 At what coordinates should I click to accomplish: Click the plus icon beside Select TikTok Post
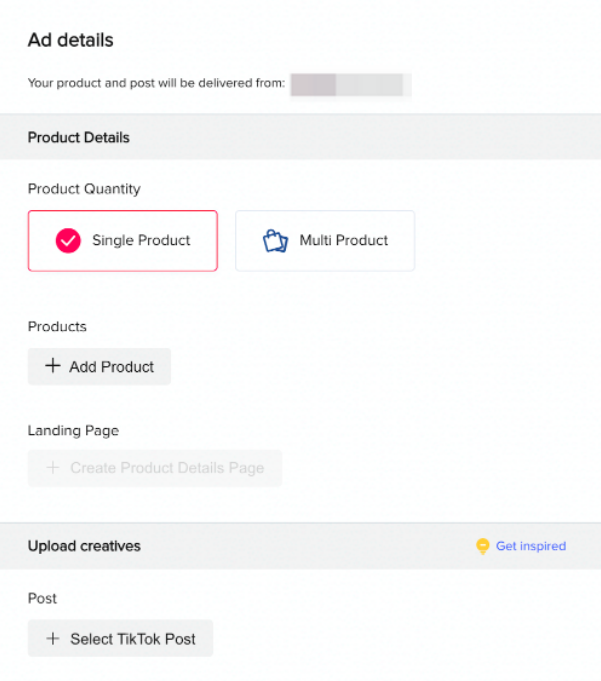pos(53,638)
